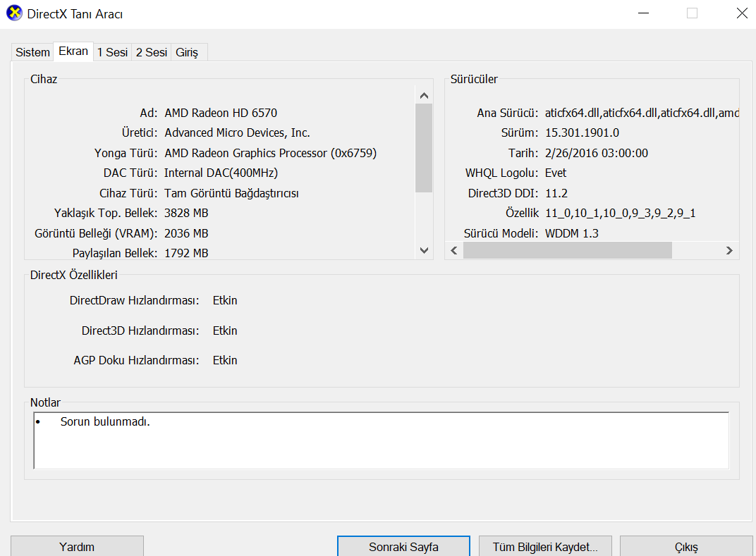Click the '2036 MB' VRAM value
This screenshot has width=756, height=556.
coord(186,233)
